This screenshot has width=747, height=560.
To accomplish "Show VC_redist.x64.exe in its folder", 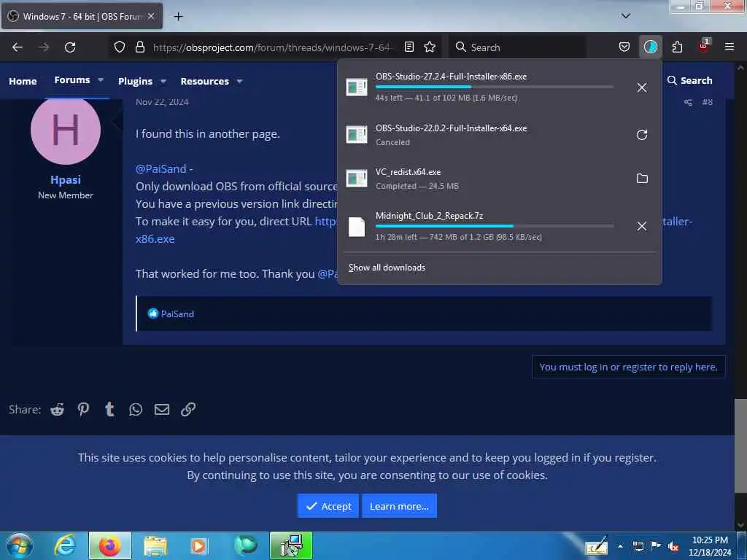I will pos(642,179).
